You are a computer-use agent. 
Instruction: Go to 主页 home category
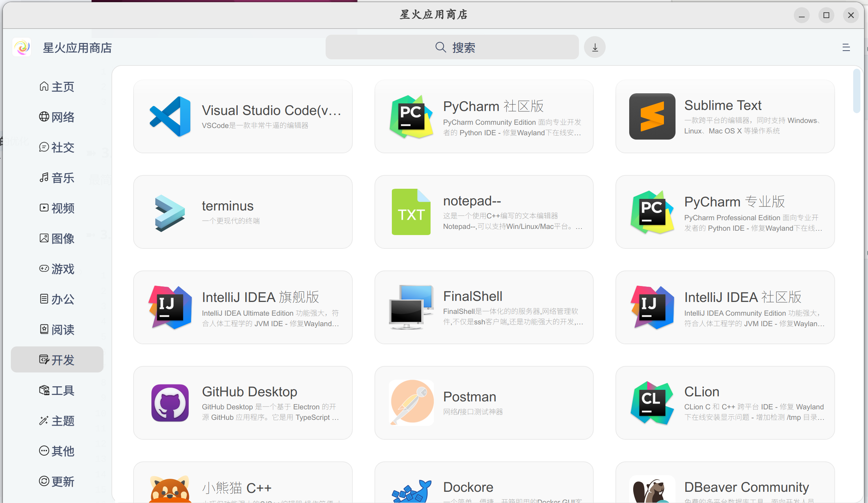(57, 87)
